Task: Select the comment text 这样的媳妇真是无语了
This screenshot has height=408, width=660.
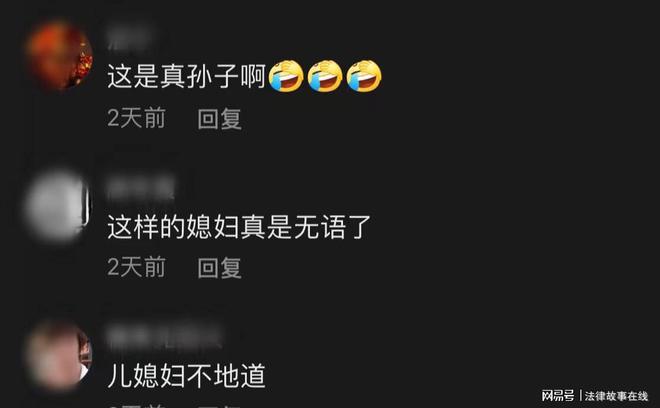Action: 239,227
